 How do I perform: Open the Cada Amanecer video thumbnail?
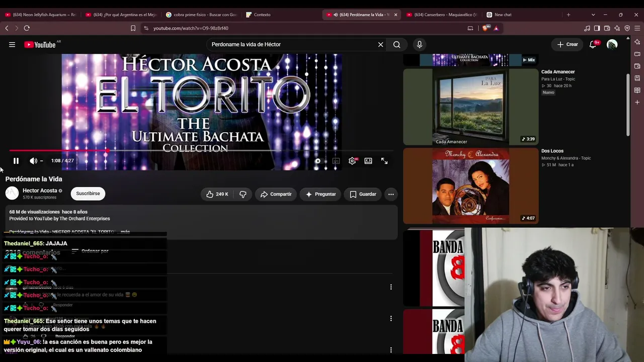[x=471, y=107]
